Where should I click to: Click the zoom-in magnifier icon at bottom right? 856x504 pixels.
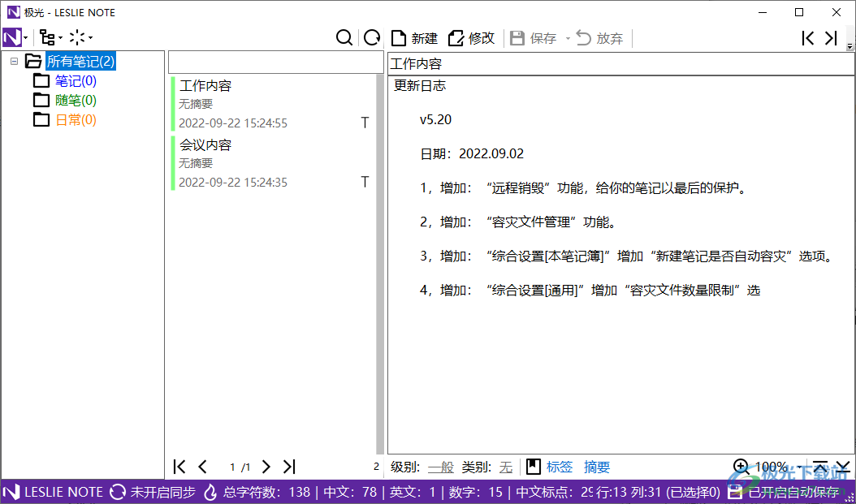[x=741, y=467]
